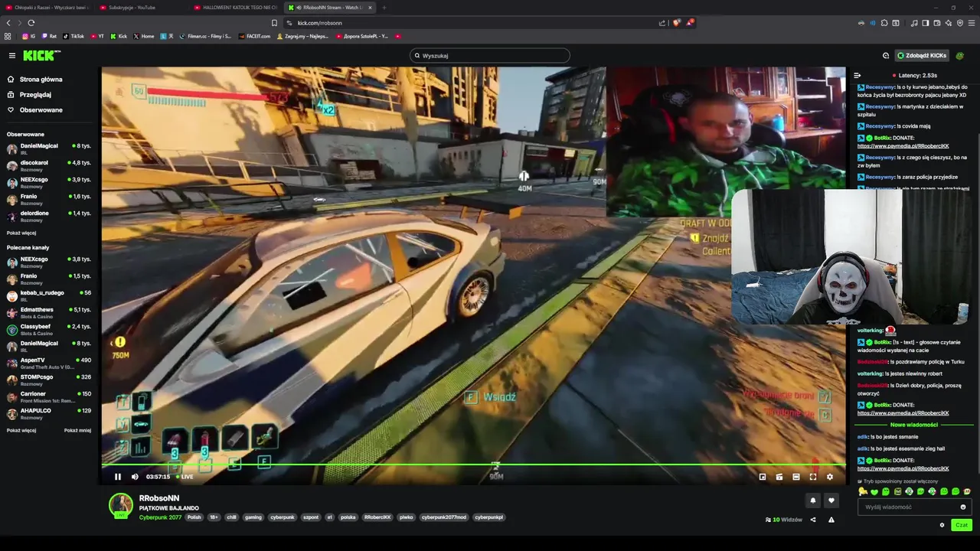Toggle theater mode
The image size is (980, 551).
tap(796, 477)
